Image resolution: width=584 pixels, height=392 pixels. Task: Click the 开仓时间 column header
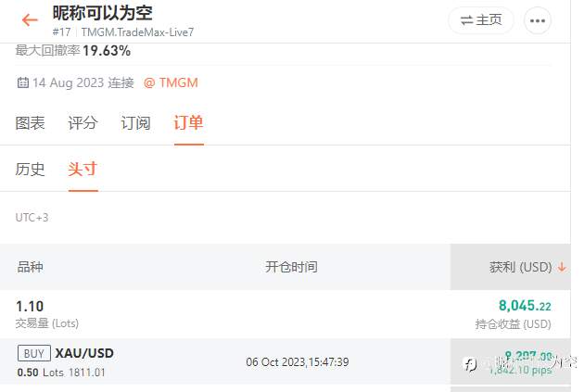point(291,267)
